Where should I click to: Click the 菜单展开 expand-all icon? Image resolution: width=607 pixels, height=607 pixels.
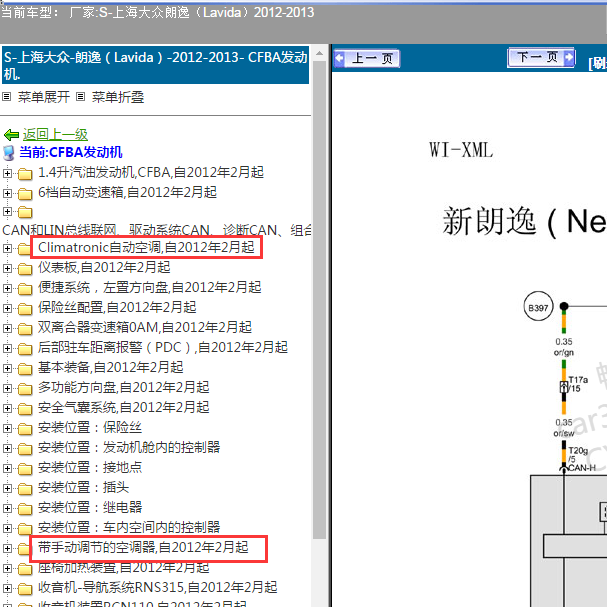pyautogui.click(x=6, y=97)
